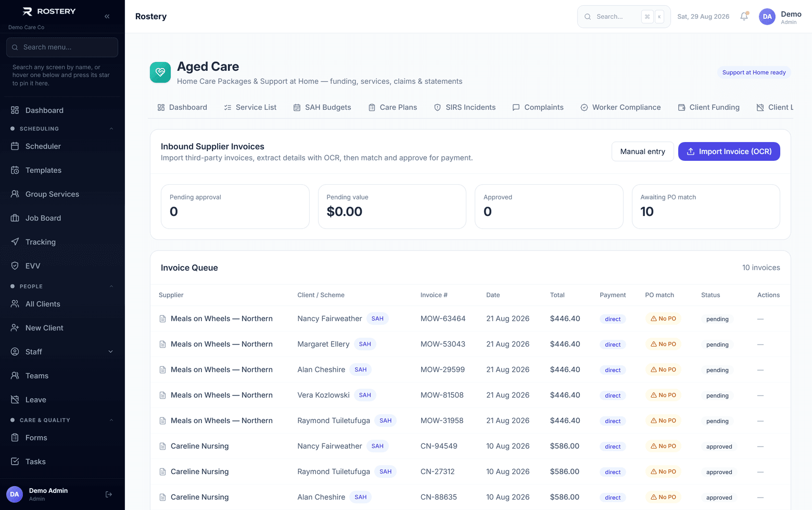
Task: Click the Search menu input field
Action: coord(62,47)
